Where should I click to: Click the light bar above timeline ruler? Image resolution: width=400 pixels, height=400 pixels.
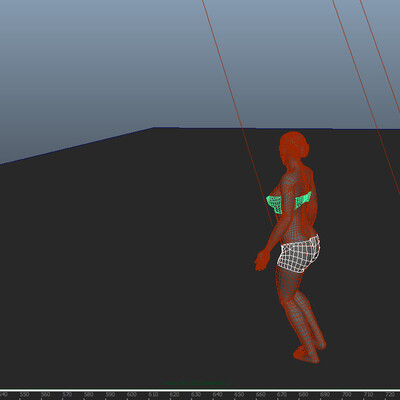(x=200, y=390)
